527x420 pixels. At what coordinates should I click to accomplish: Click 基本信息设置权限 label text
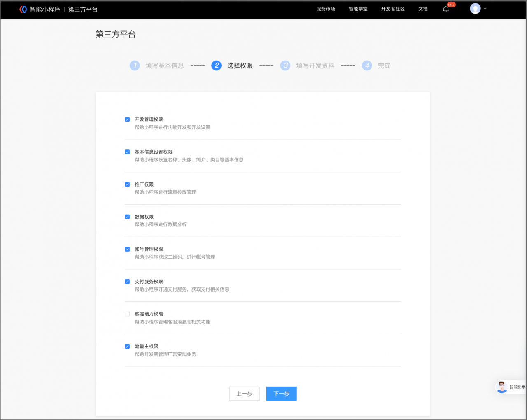[x=154, y=152]
